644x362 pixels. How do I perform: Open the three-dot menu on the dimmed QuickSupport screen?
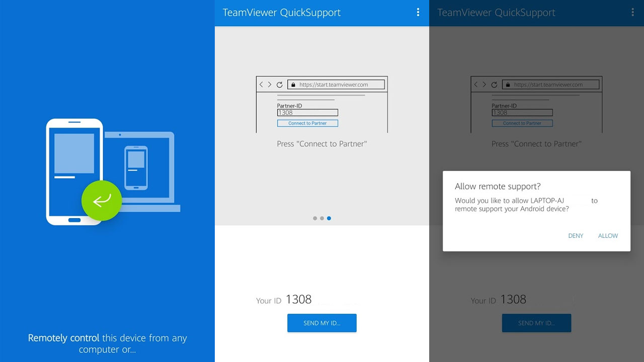632,12
